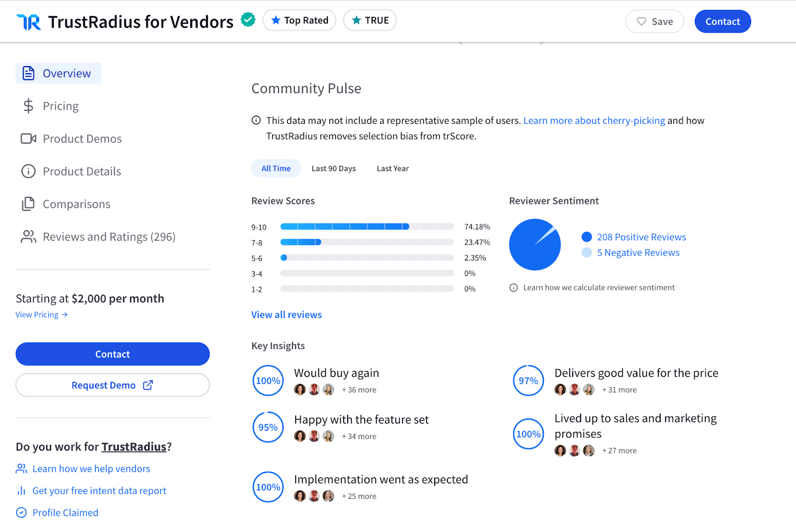Open 5 Negative Reviews link
The height and width of the screenshot is (532, 796).
click(638, 253)
